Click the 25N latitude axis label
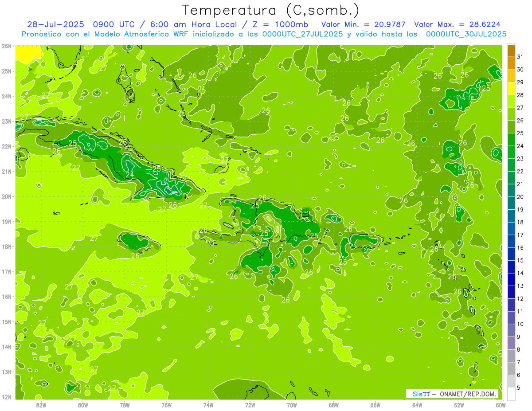The width and height of the screenshot is (532, 411). [x=7, y=71]
